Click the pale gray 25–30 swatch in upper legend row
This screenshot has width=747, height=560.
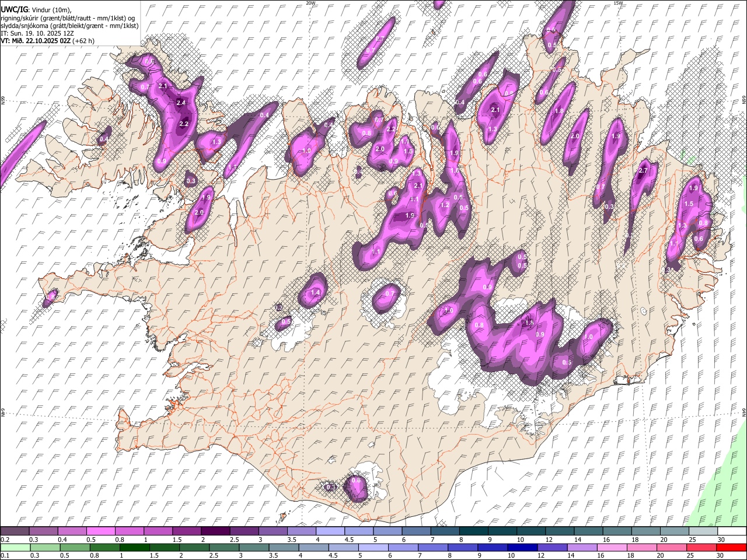coord(703,531)
